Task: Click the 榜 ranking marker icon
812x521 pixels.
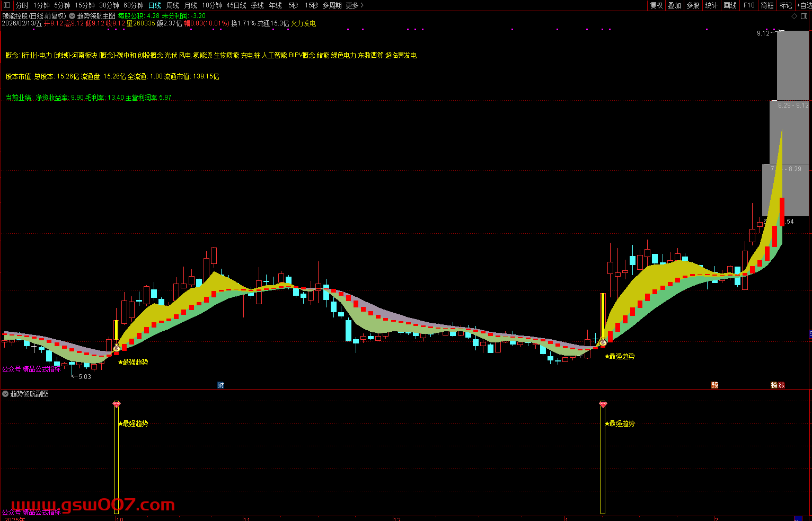Action: pyautogui.click(x=774, y=385)
